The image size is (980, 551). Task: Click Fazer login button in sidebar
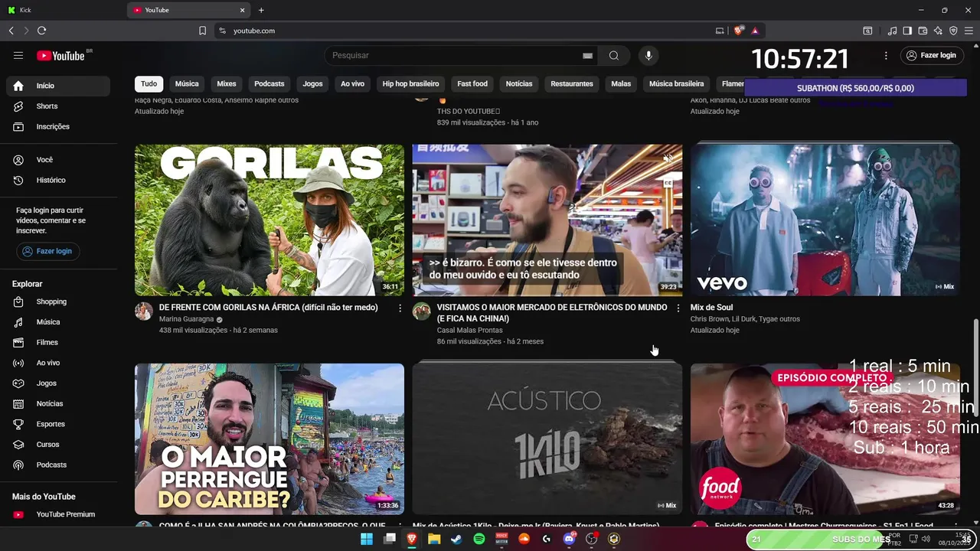coord(47,251)
